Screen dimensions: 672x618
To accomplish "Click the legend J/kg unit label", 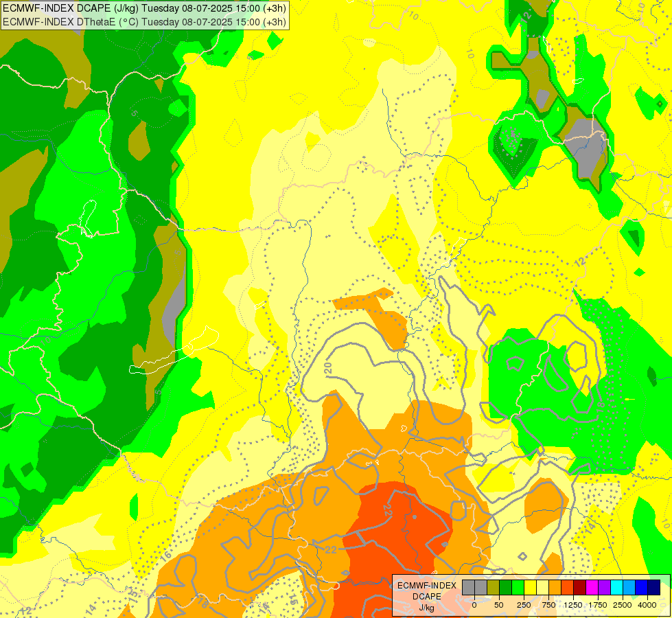I will tap(426, 608).
